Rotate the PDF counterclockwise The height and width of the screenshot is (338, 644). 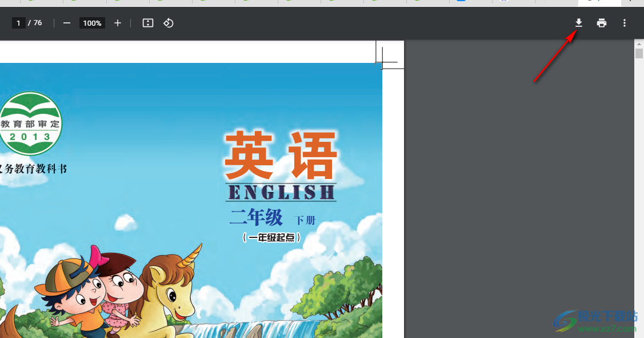point(169,23)
